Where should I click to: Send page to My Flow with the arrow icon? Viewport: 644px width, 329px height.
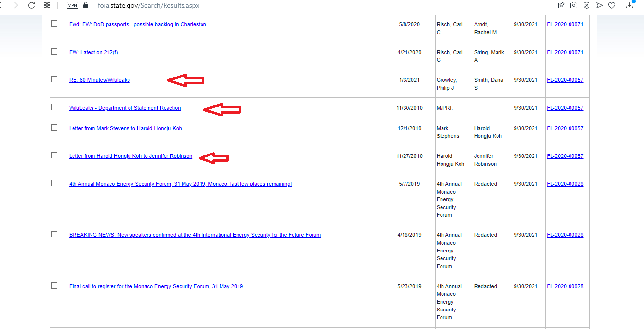click(599, 5)
